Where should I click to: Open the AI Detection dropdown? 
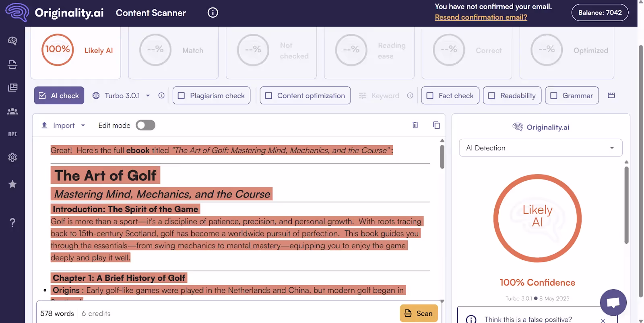point(541,148)
